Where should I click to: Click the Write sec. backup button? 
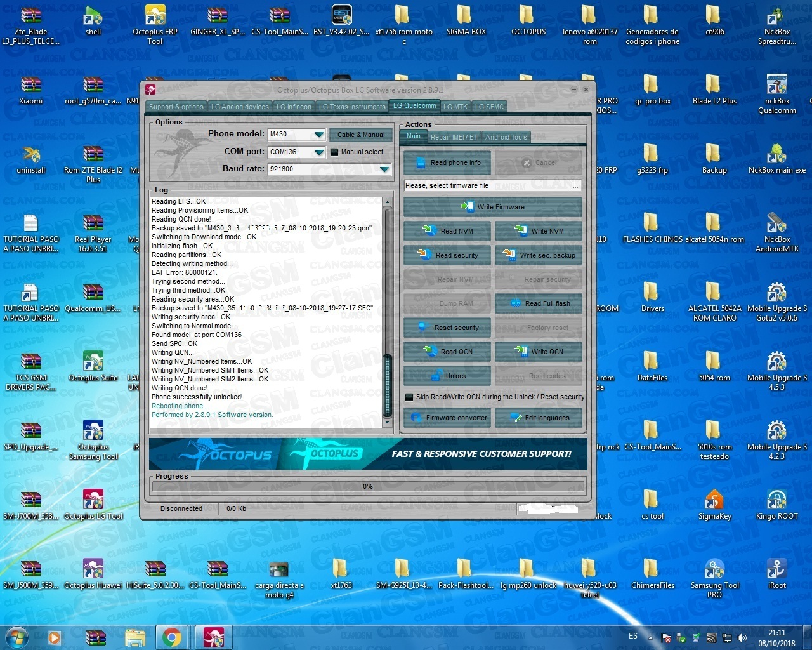pyautogui.click(x=539, y=255)
